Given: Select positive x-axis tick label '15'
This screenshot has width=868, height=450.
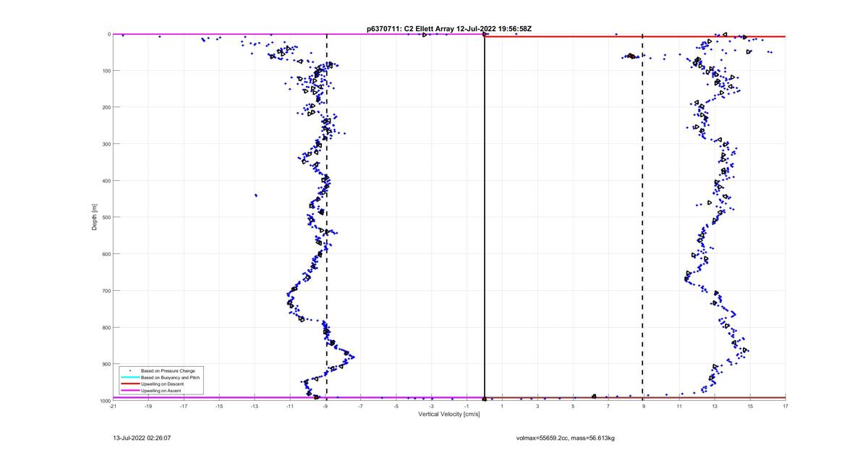Looking at the screenshot, I should click(x=750, y=406).
